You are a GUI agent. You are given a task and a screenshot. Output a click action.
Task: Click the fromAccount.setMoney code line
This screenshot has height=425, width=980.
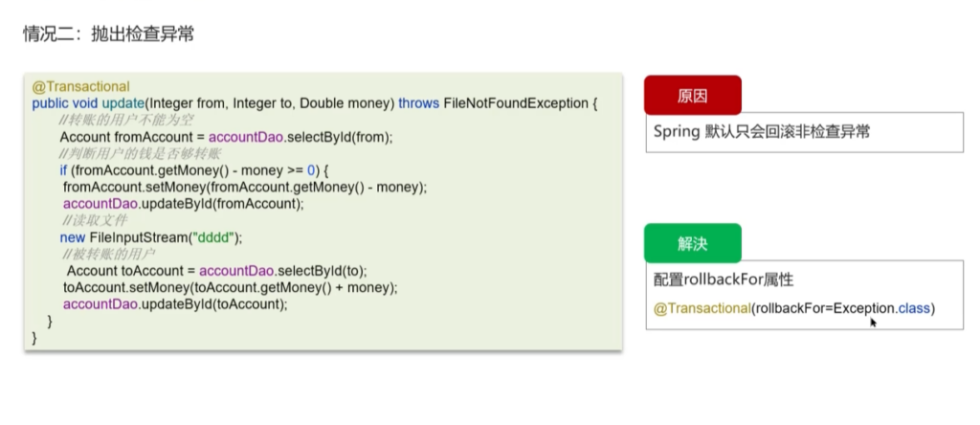coord(245,187)
